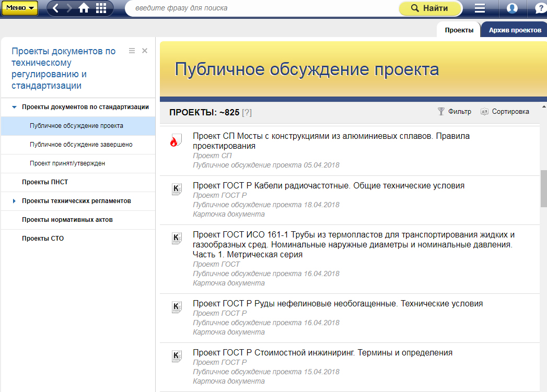Click the home icon in top toolbar
The height and width of the screenshot is (392, 547).
(84, 8)
